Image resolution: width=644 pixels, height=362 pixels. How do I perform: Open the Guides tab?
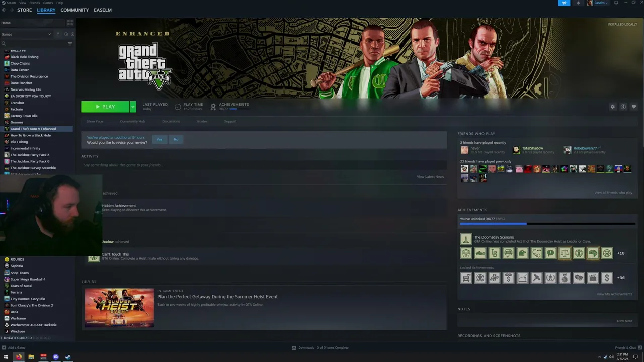(x=202, y=121)
